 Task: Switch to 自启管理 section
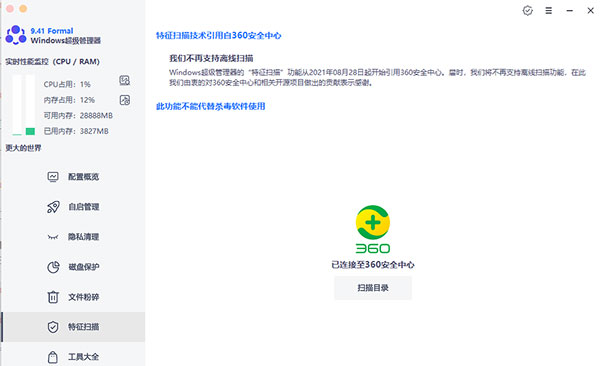[73, 207]
